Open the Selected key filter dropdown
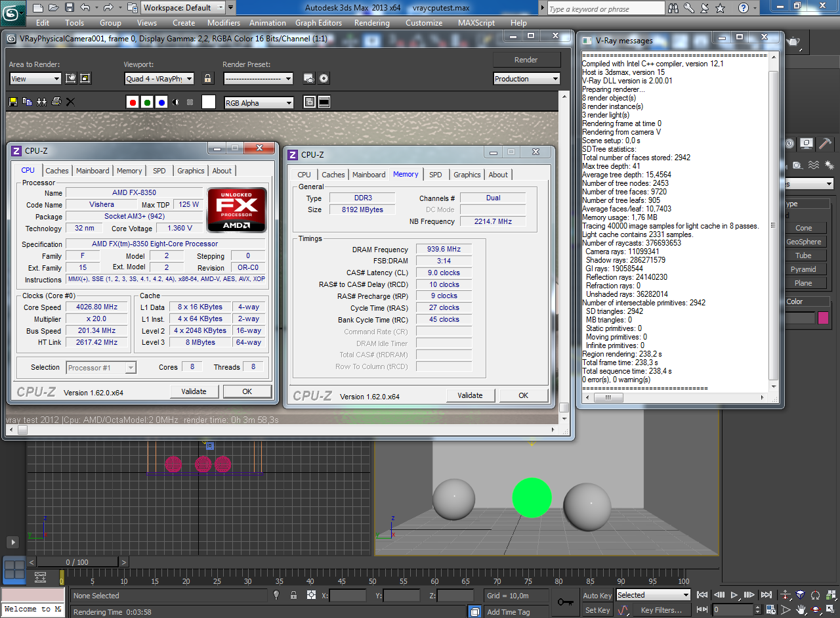Image resolution: width=840 pixels, height=618 pixels. click(x=654, y=595)
